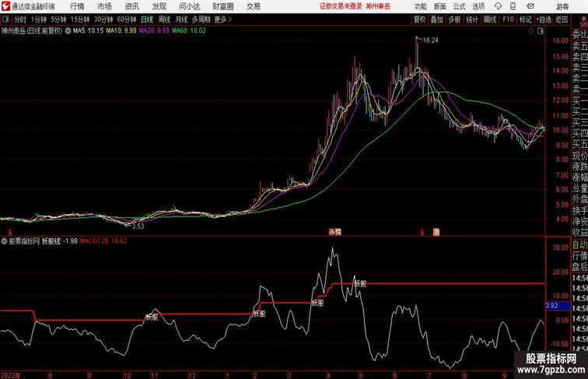
Task: Open F10 company info button
Action: [508, 19]
